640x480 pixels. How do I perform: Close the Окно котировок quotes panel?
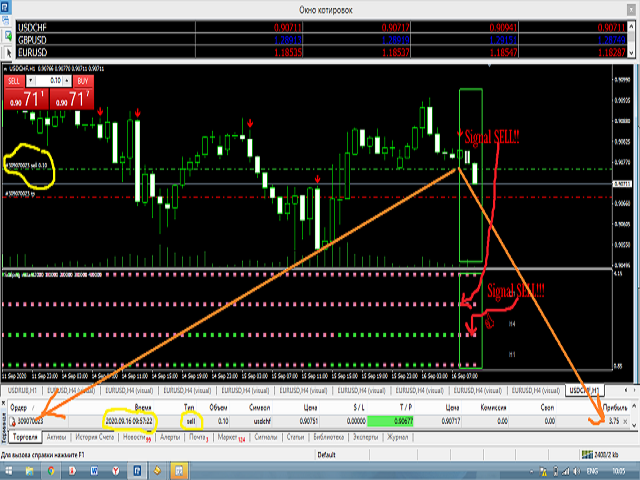click(x=631, y=10)
